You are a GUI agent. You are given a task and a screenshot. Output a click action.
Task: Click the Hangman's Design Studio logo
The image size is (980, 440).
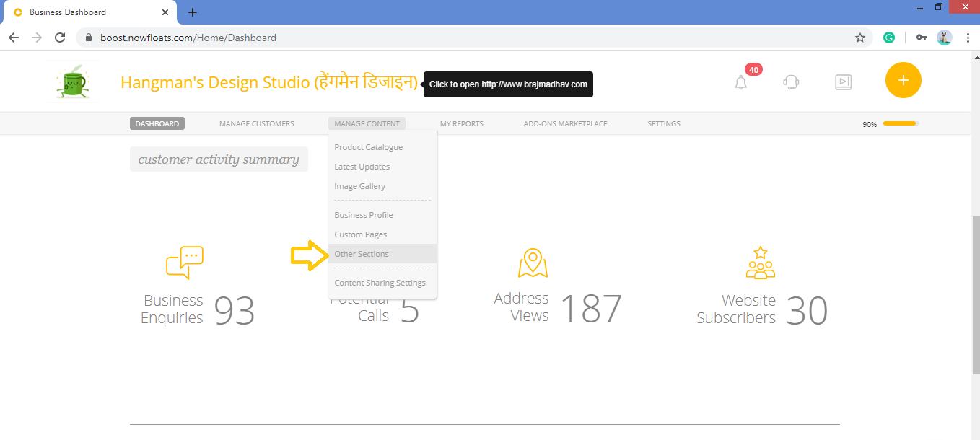(72, 80)
